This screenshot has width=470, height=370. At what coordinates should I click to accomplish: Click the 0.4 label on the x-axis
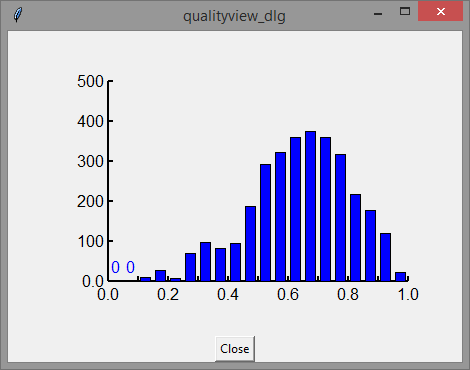coord(228,294)
